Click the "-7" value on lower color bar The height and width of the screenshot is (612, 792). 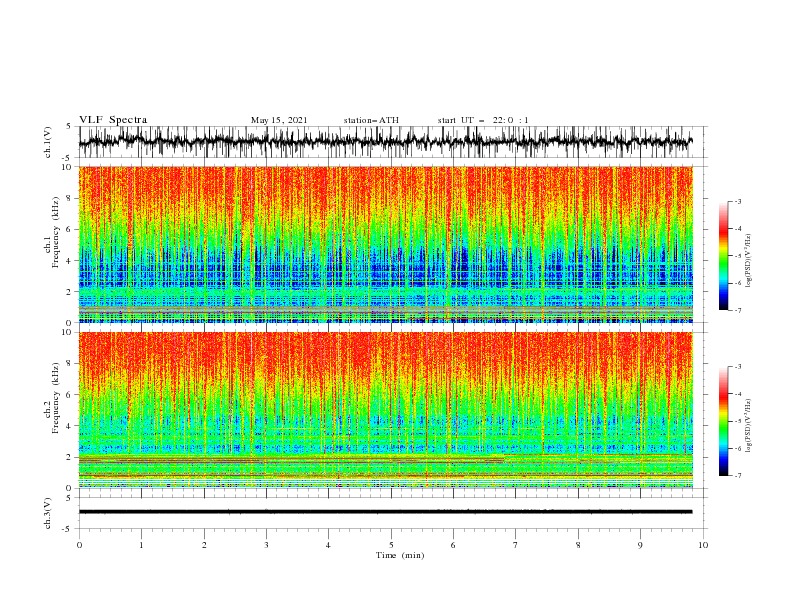pos(737,475)
